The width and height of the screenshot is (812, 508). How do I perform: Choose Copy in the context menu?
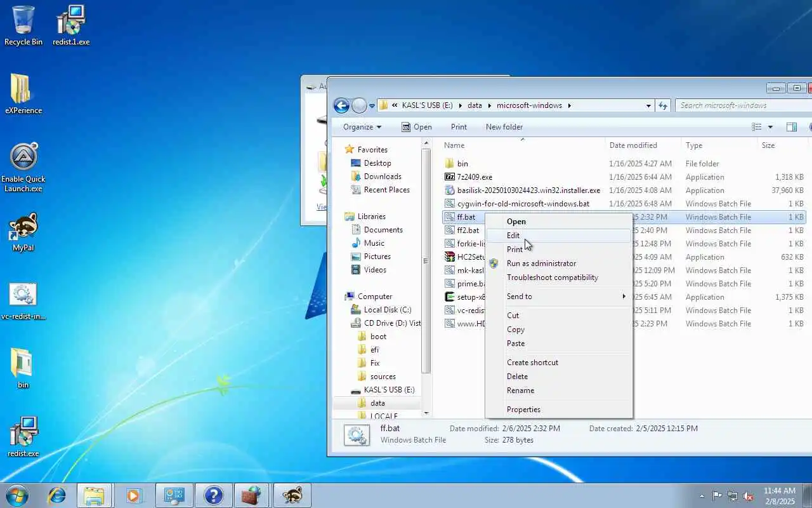point(559,330)
